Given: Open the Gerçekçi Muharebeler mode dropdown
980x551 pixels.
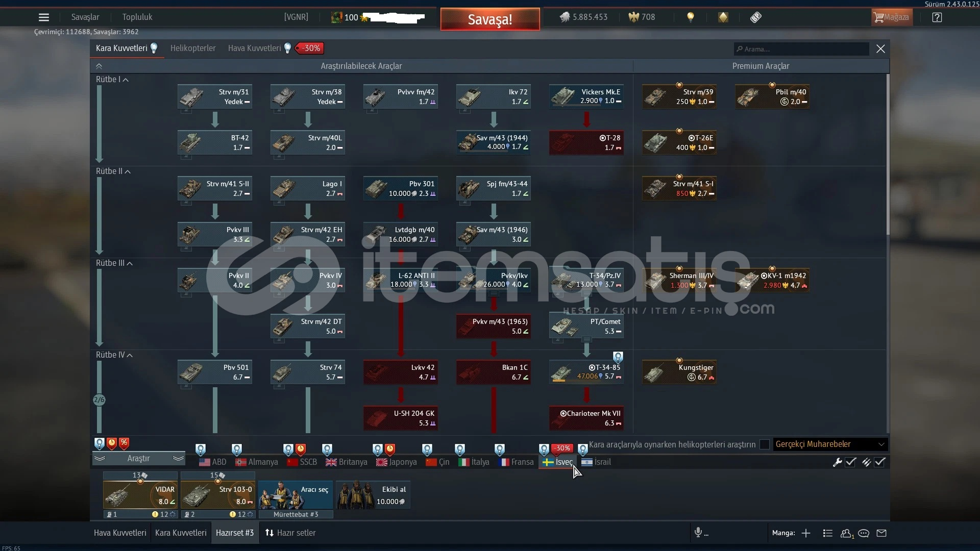Looking at the screenshot, I should pyautogui.click(x=830, y=444).
